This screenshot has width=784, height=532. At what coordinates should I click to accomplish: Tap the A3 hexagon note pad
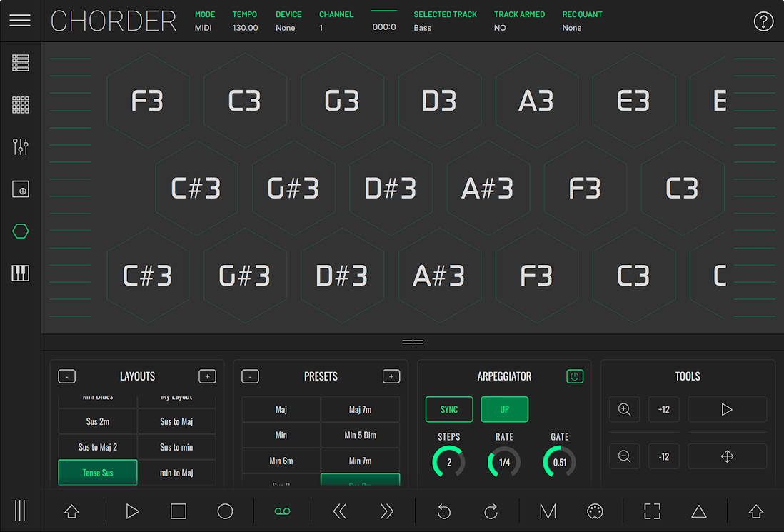point(536,101)
